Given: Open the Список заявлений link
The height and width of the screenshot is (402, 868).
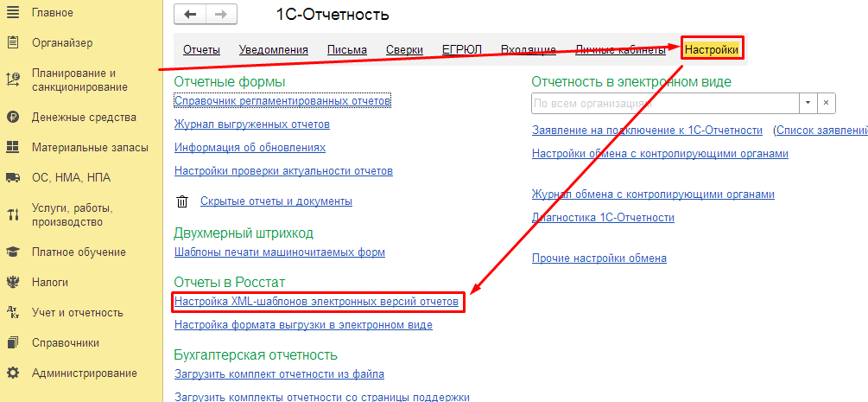Looking at the screenshot, I should pyautogui.click(x=821, y=131).
